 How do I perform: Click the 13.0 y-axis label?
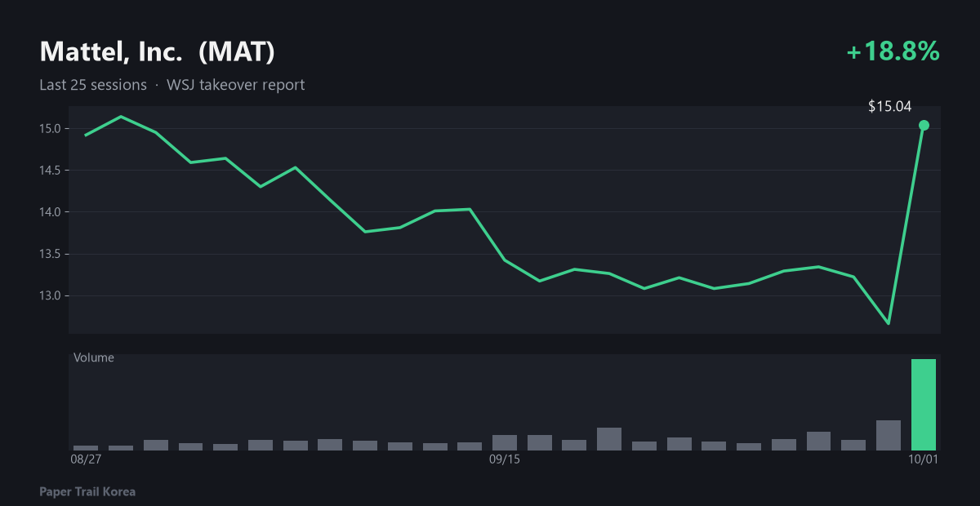pyautogui.click(x=50, y=295)
